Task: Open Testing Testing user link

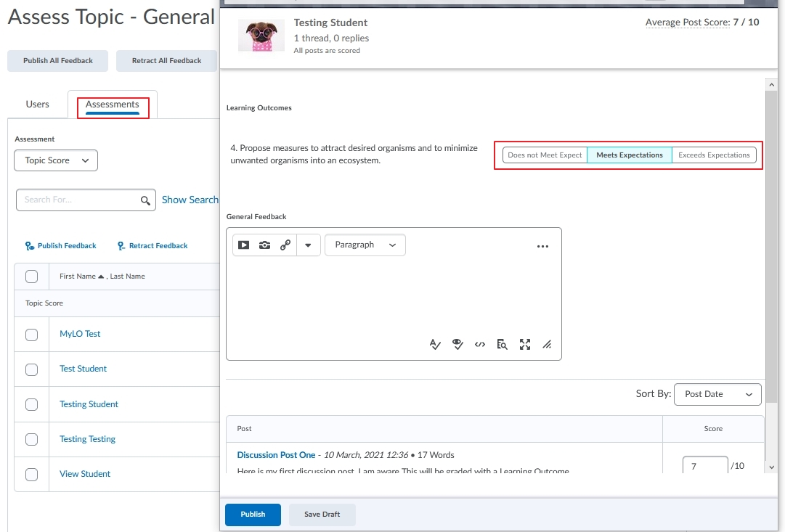Action: click(x=88, y=439)
